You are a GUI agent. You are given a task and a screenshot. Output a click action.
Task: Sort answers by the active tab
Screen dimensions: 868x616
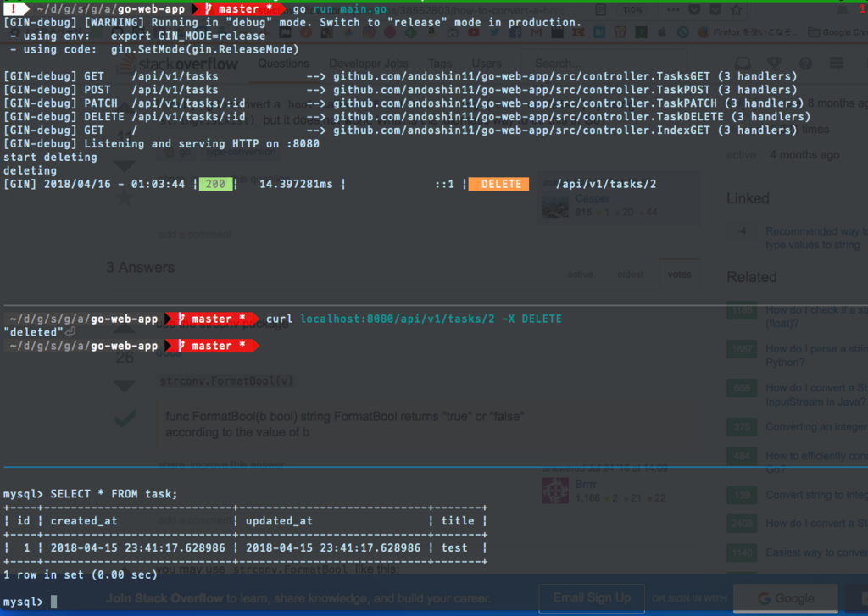(580, 275)
